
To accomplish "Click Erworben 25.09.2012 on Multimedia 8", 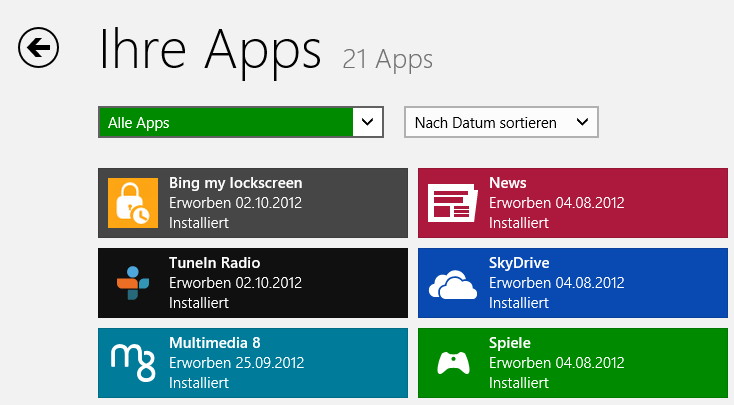I will [236, 363].
